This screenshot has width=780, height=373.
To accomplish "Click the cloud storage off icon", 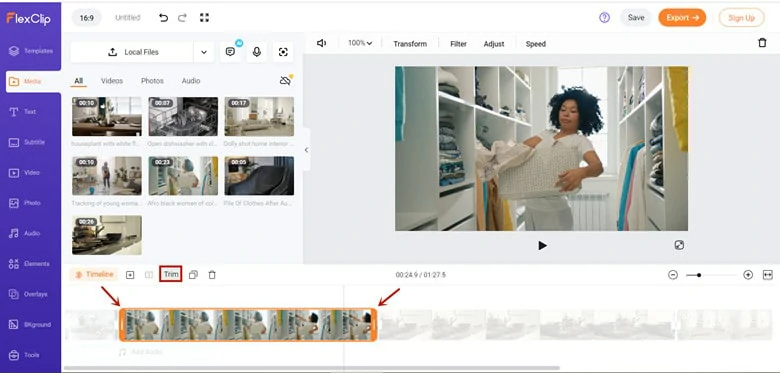I will [x=286, y=81].
